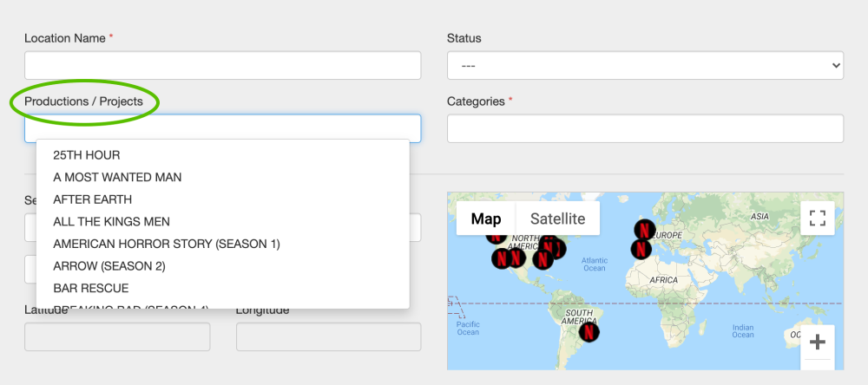Click the upper Netflix marker near Europe
The height and width of the screenshot is (385, 868).
[643, 229]
